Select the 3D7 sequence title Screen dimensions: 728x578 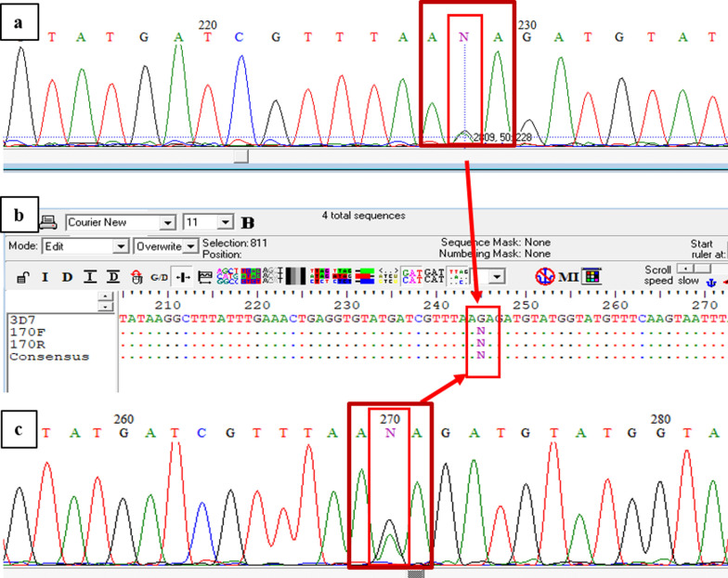22,319
